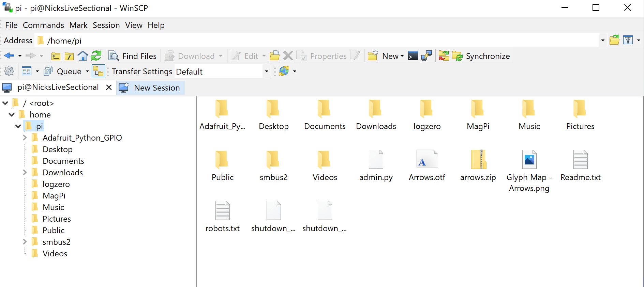This screenshot has height=287, width=644.
Task: Open the parent directory folder icon
Action: [x=56, y=56]
